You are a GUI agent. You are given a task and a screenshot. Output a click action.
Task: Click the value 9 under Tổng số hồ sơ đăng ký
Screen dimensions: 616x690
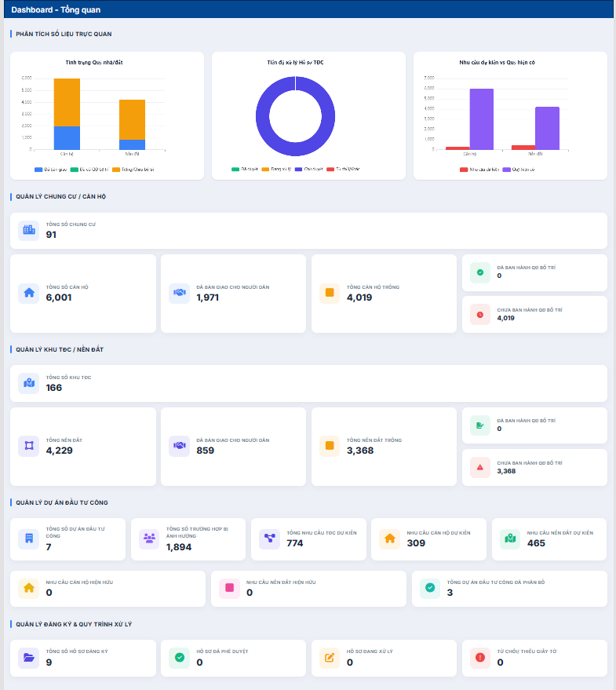pyautogui.click(x=49, y=663)
